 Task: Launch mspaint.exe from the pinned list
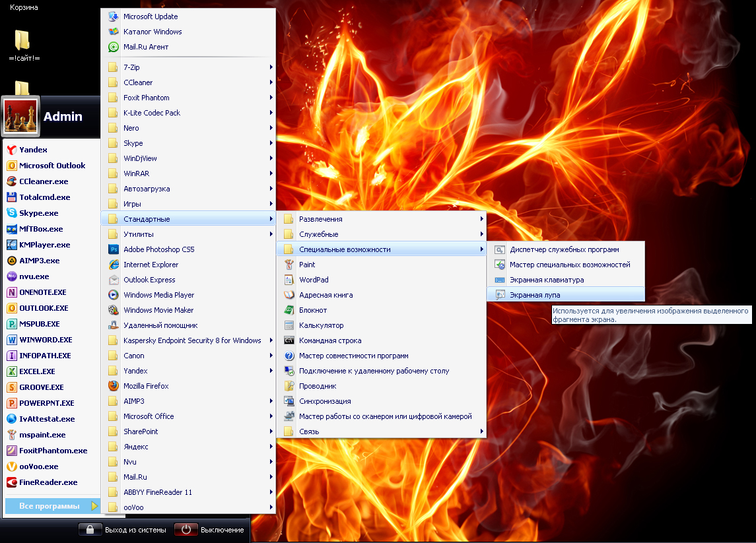[52, 435]
